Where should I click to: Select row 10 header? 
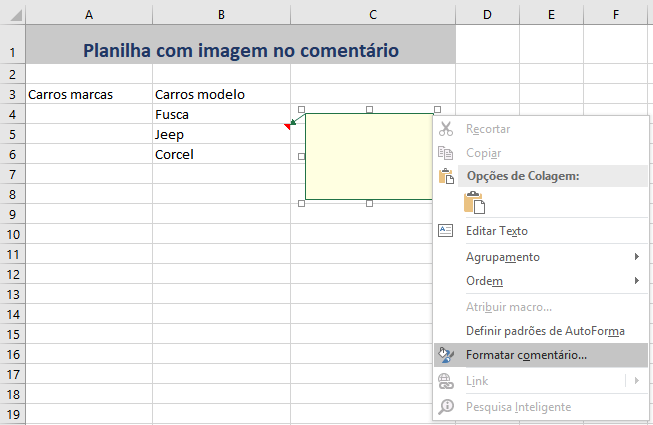pyautogui.click(x=12, y=234)
